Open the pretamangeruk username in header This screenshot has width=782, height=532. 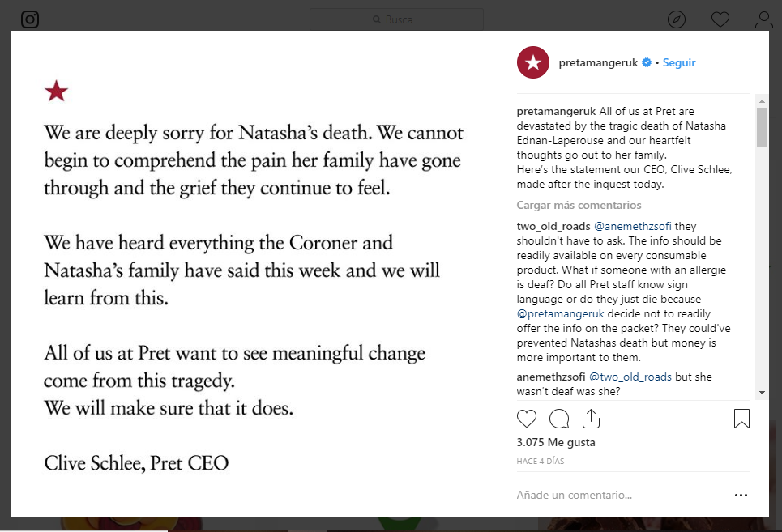[599, 62]
